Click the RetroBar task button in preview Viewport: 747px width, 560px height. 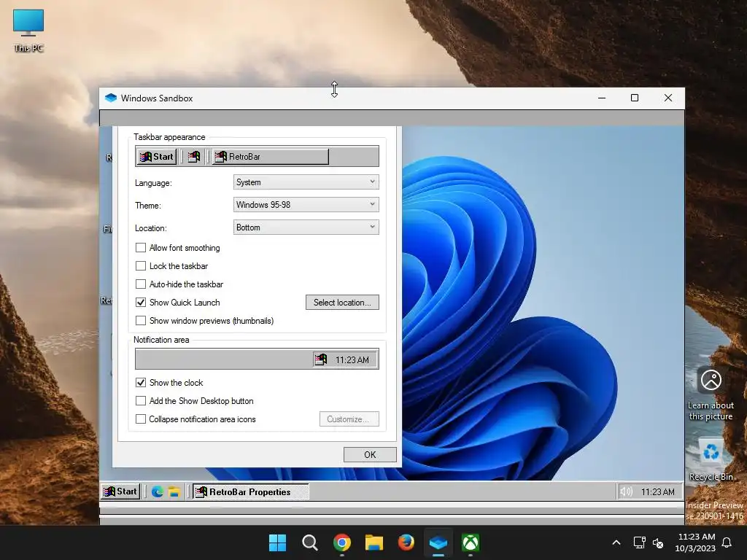pyautogui.click(x=271, y=157)
